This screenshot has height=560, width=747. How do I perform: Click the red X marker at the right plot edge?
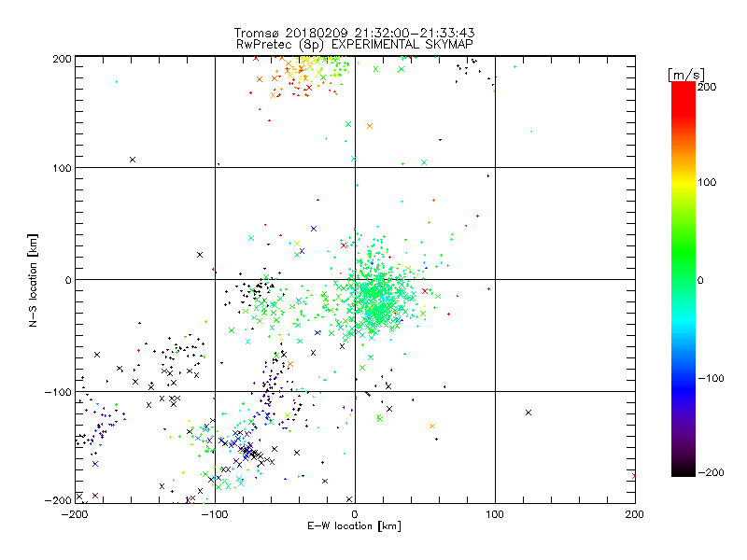634,476
